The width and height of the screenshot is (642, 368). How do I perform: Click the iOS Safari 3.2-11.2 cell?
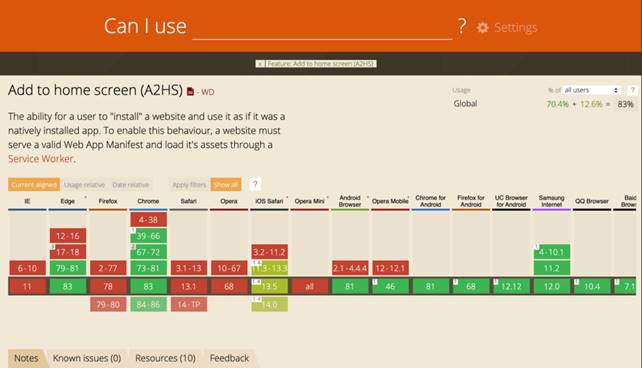point(269,252)
